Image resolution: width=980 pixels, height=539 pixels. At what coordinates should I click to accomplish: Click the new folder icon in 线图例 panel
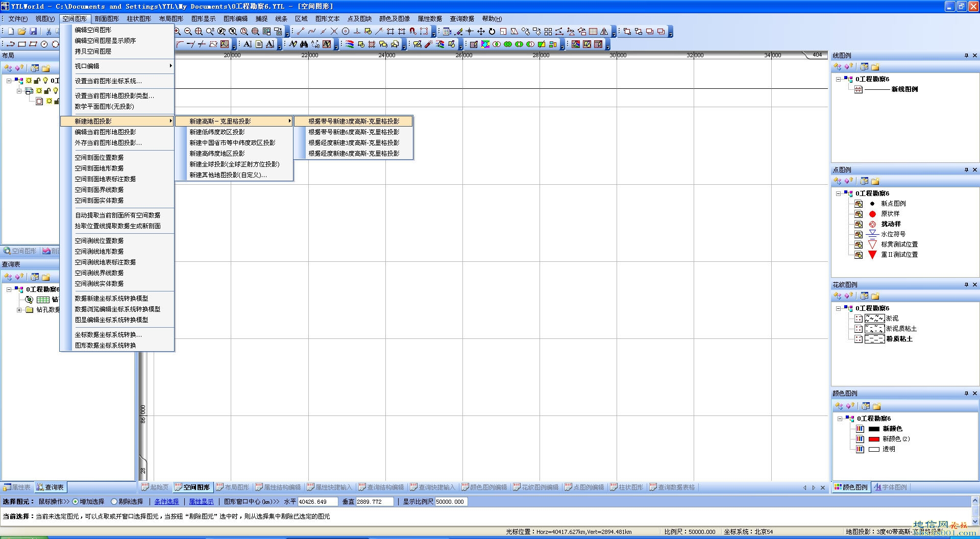pyautogui.click(x=875, y=67)
